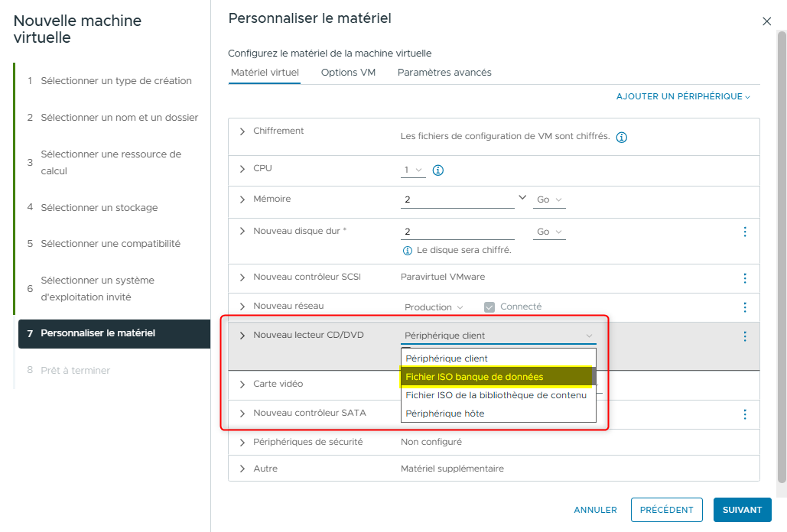The height and width of the screenshot is (532, 787).
Task: Expand the Mémoire hardware row
Action: click(x=242, y=199)
